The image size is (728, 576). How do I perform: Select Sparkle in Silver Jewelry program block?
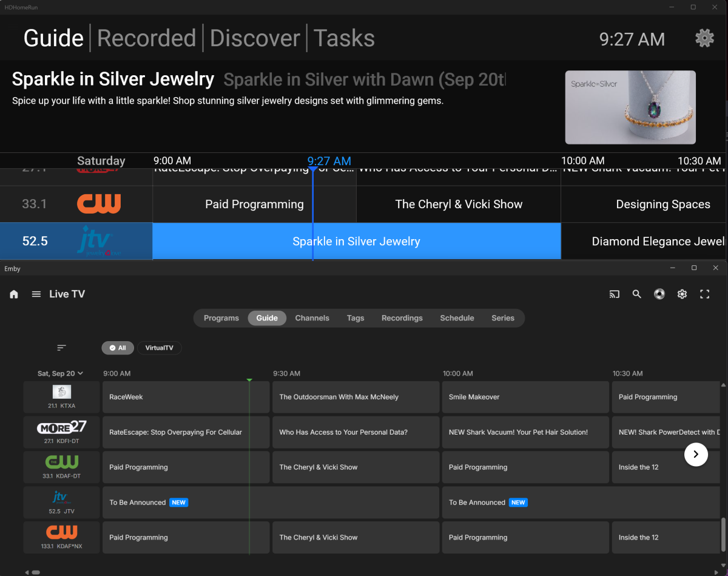coord(357,241)
